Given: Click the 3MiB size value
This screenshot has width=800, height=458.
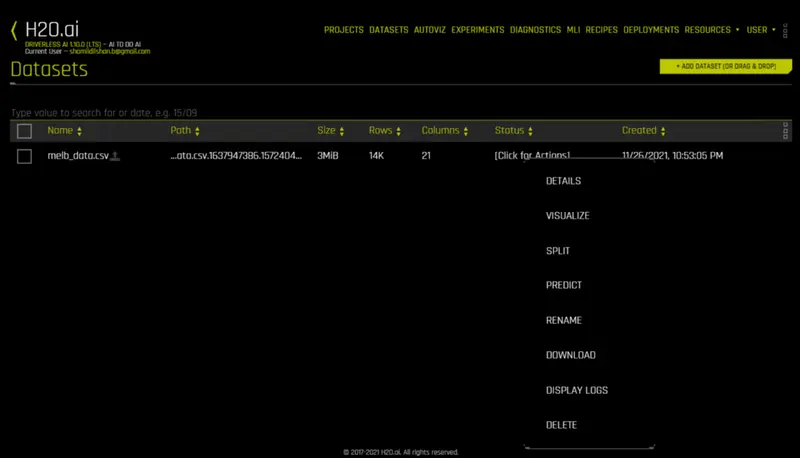Looking at the screenshot, I should 328,156.
